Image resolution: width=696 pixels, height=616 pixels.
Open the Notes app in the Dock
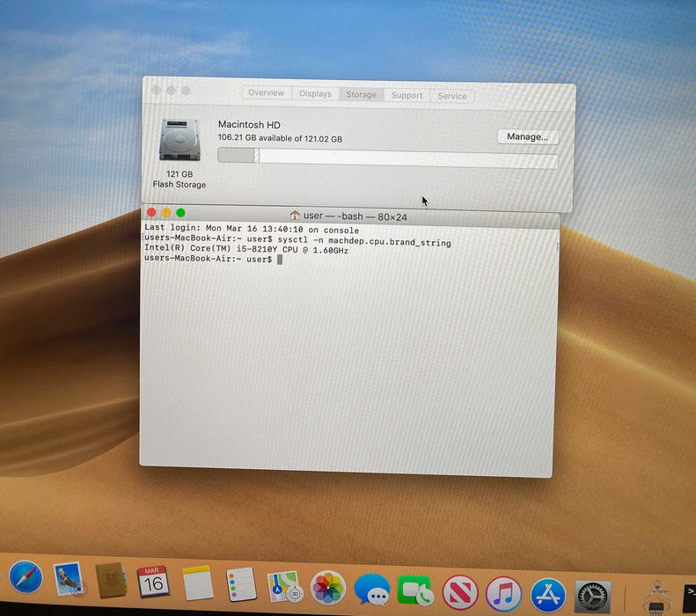click(197, 583)
